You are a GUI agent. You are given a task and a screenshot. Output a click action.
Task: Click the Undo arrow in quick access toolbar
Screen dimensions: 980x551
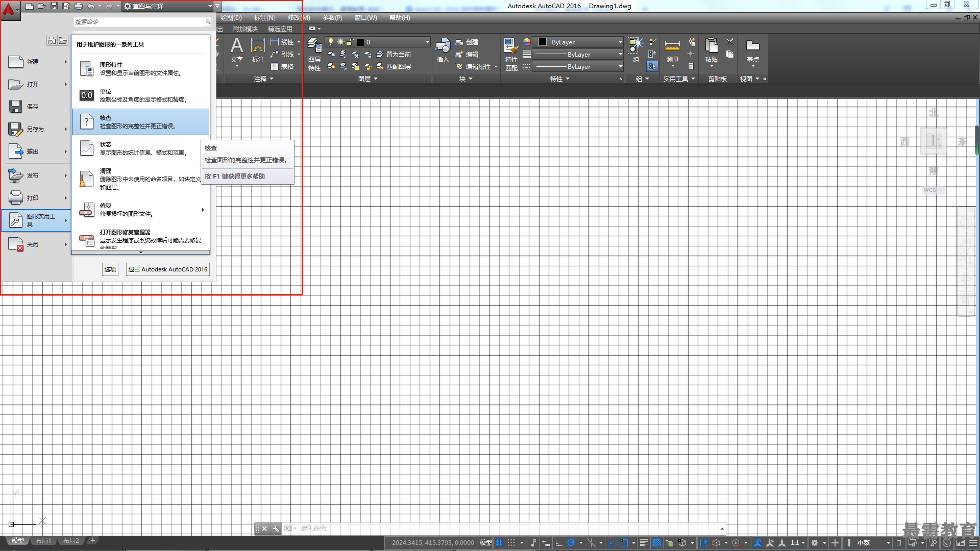[x=91, y=6]
